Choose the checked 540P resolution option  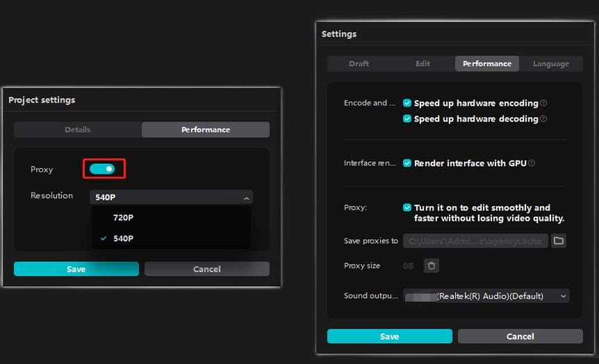171,238
